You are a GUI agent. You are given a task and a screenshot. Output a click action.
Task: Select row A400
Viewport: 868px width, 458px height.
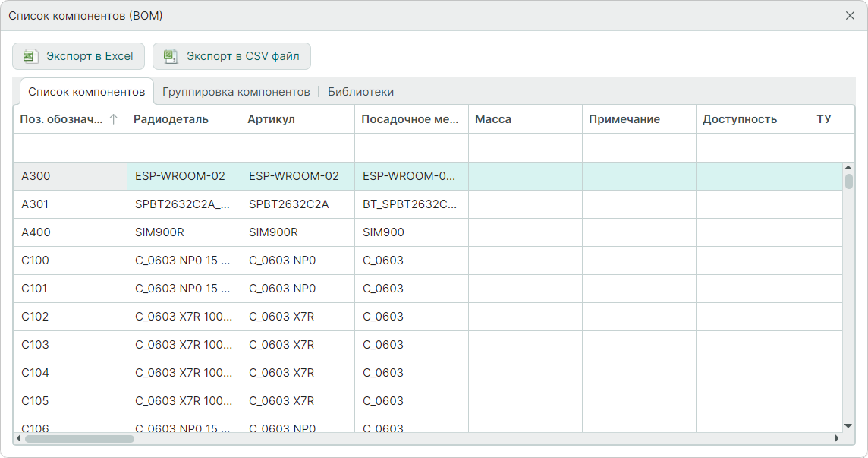(428, 232)
